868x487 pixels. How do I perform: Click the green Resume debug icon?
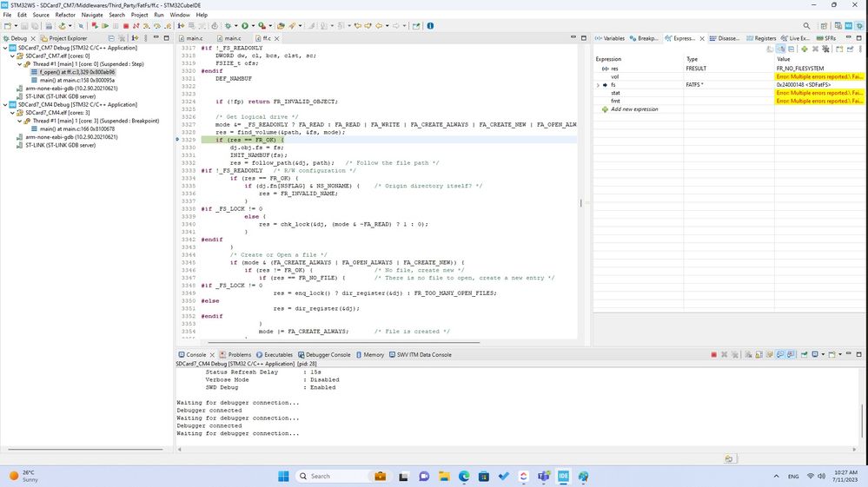[105, 25]
